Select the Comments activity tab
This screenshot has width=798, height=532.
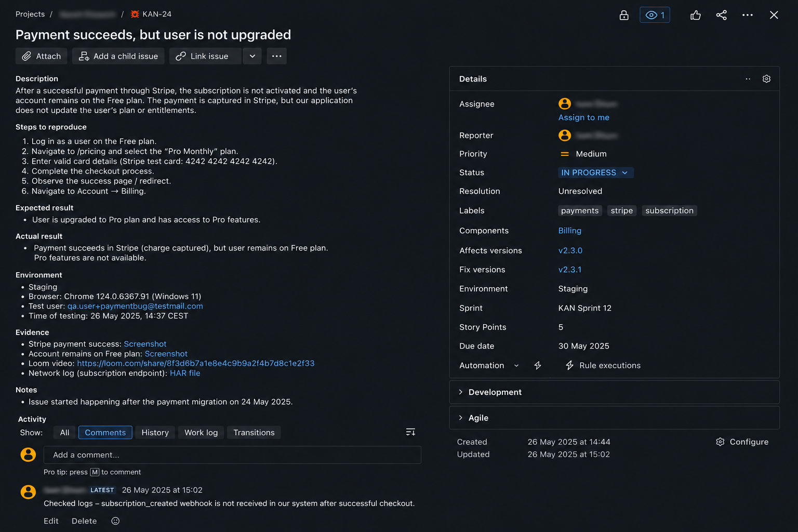(x=105, y=433)
